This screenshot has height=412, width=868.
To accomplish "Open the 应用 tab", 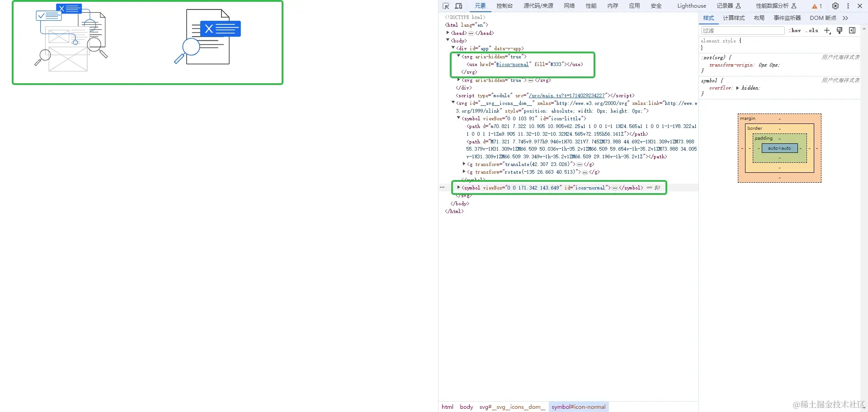I will 635,6.
